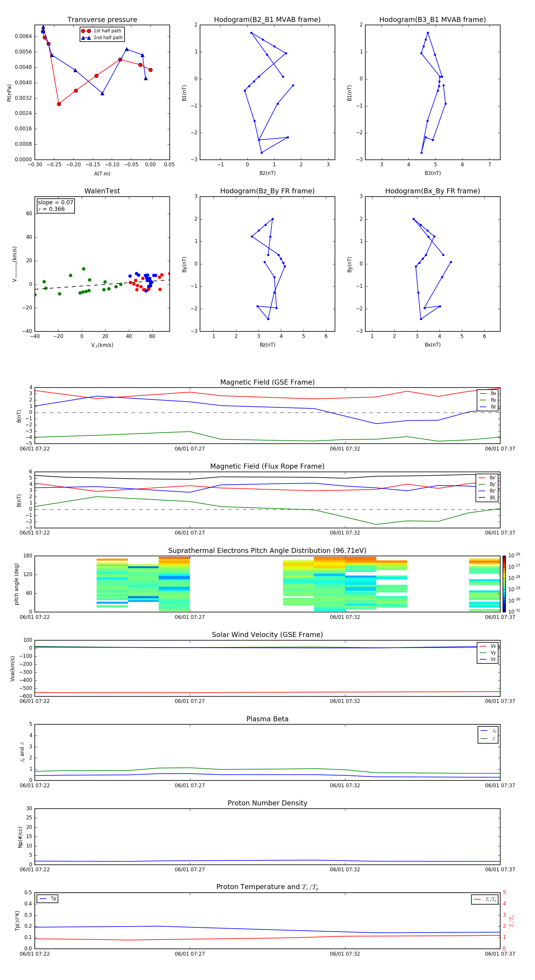Click "06/01 07:37" tick under Proton Temperature plot
The height and width of the screenshot is (980, 535).
coord(500,954)
